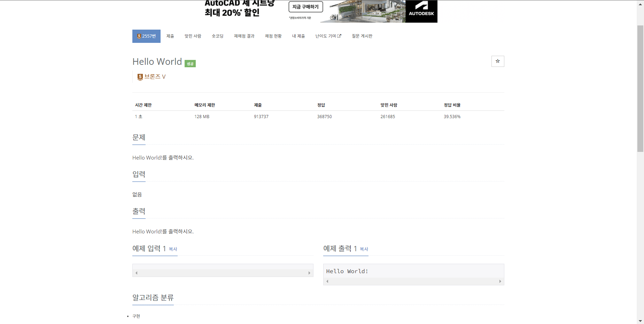Open the 질문 게시판 tab

[x=362, y=36]
